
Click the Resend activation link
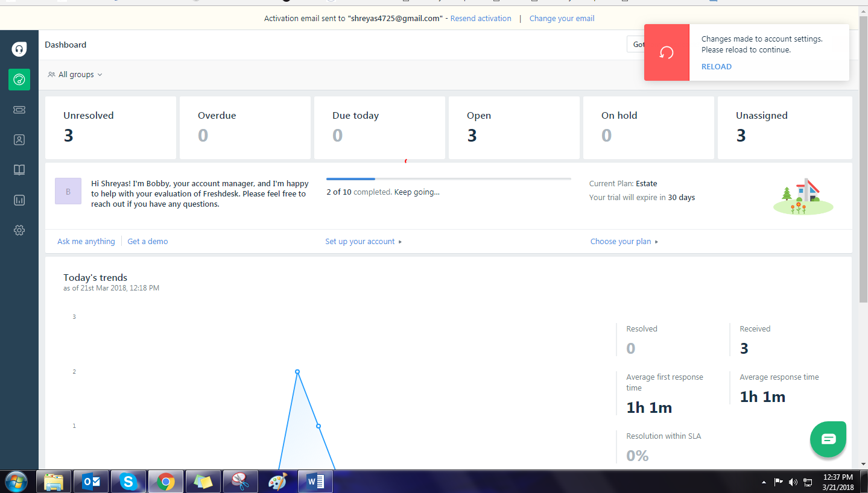coord(480,18)
